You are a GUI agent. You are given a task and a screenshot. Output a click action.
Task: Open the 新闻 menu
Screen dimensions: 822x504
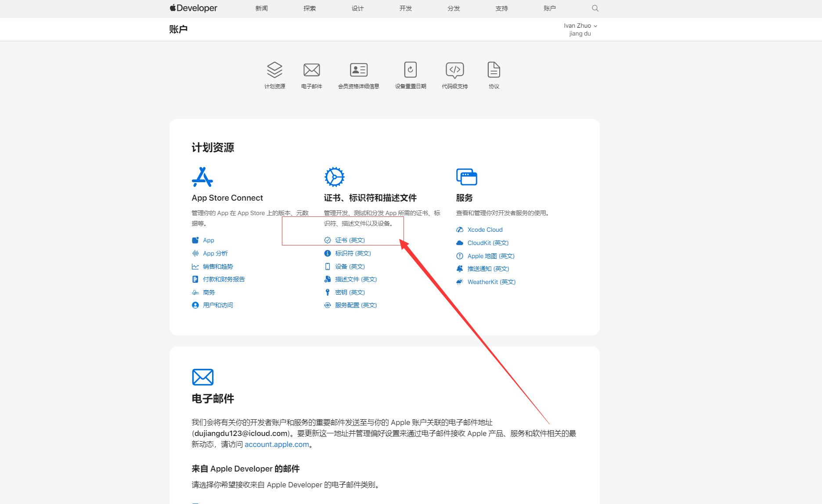pos(262,8)
